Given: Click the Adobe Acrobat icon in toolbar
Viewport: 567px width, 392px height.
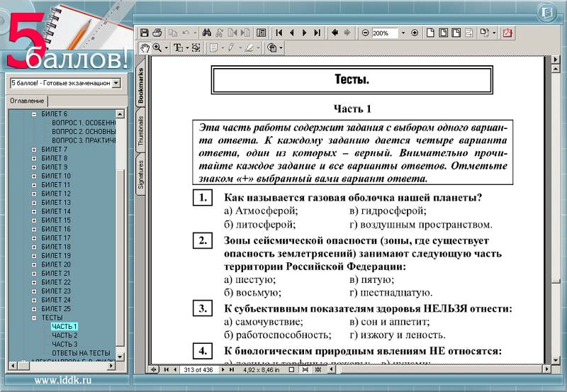Looking at the screenshot, I should [x=507, y=33].
